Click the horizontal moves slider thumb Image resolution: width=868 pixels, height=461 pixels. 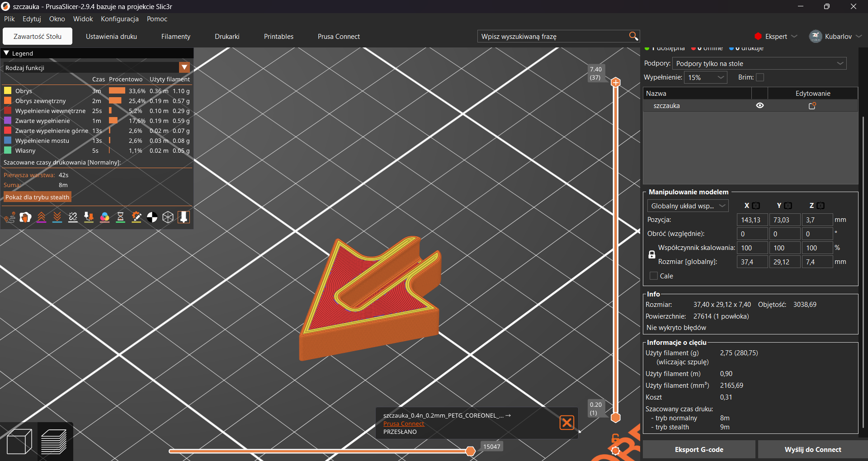(x=470, y=451)
